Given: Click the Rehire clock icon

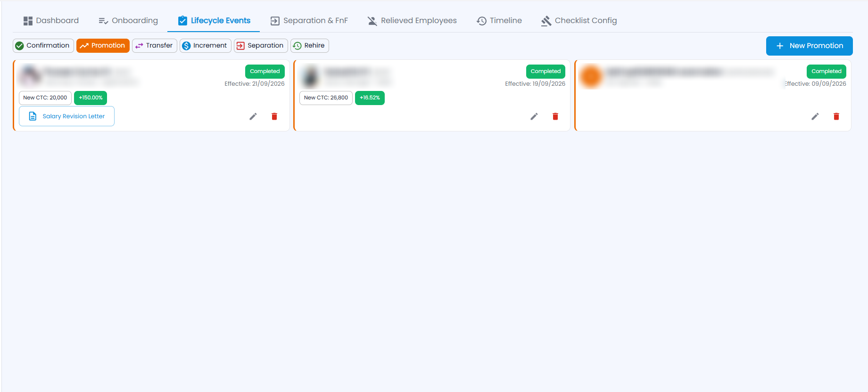Looking at the screenshot, I should coord(297,46).
